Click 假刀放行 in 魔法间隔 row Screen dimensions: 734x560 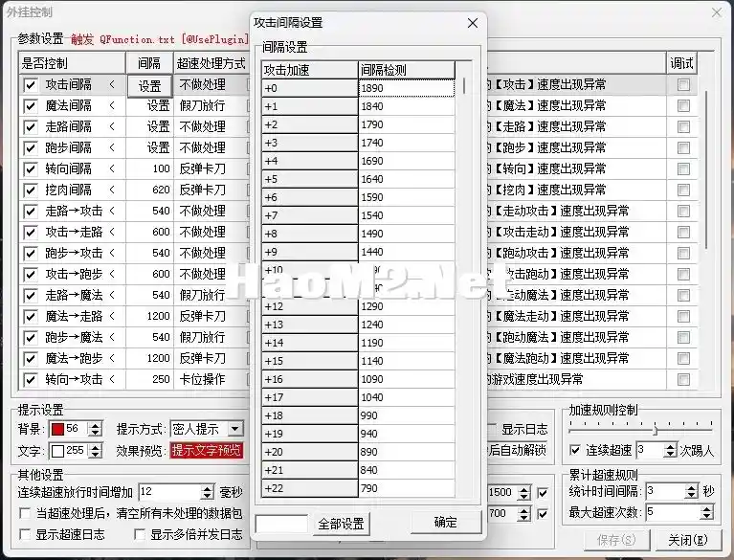[202, 106]
